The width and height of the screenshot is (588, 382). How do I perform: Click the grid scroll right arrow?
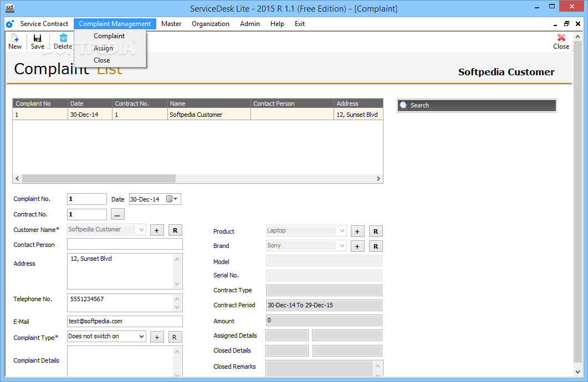(378, 179)
